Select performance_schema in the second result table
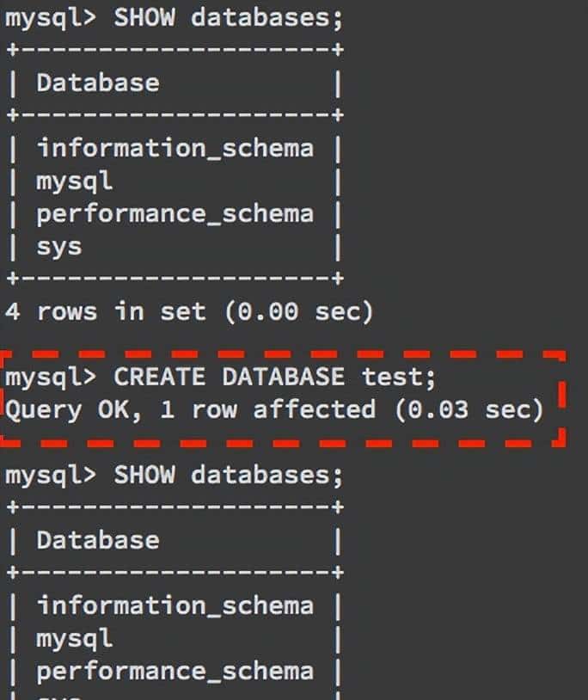This screenshot has height=700, width=588. pyautogui.click(x=175, y=671)
